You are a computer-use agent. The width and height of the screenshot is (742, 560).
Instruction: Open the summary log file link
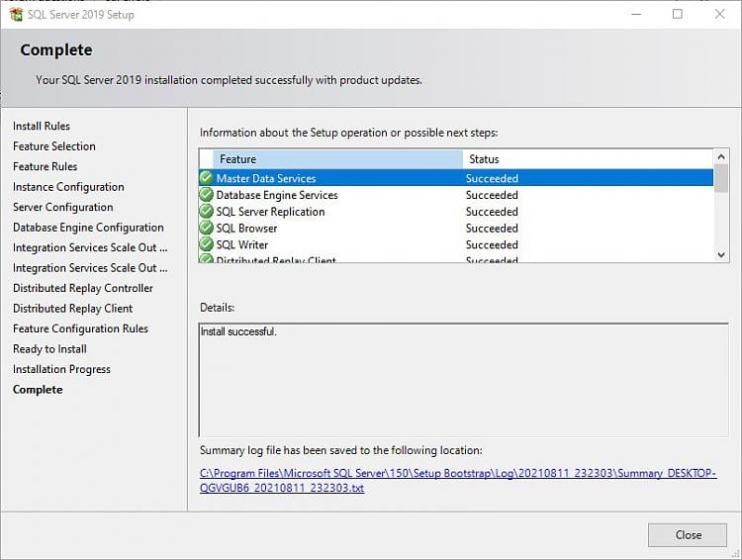click(458, 481)
